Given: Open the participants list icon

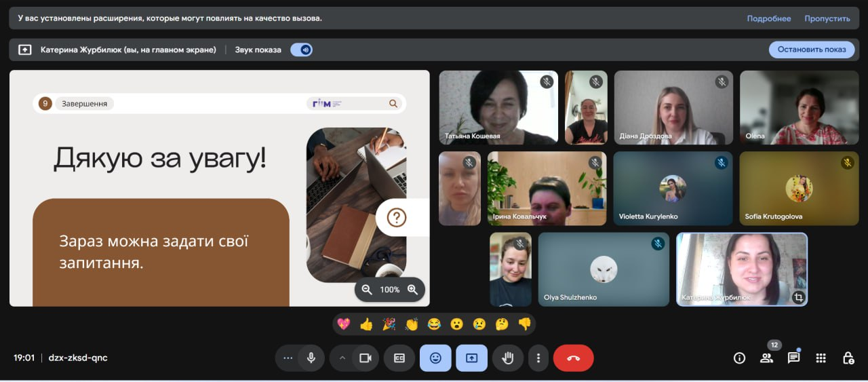Looking at the screenshot, I should 766,358.
